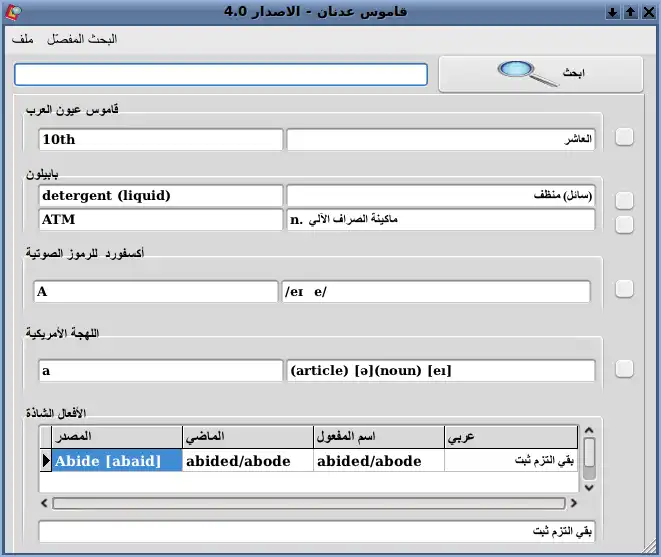661x557 pixels.
Task: Click the (article) [ə](noun) [eɪ] field
Action: click(441, 371)
